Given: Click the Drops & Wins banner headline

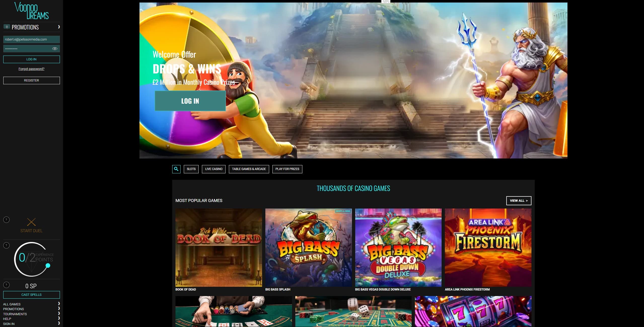Looking at the screenshot, I should [187, 69].
